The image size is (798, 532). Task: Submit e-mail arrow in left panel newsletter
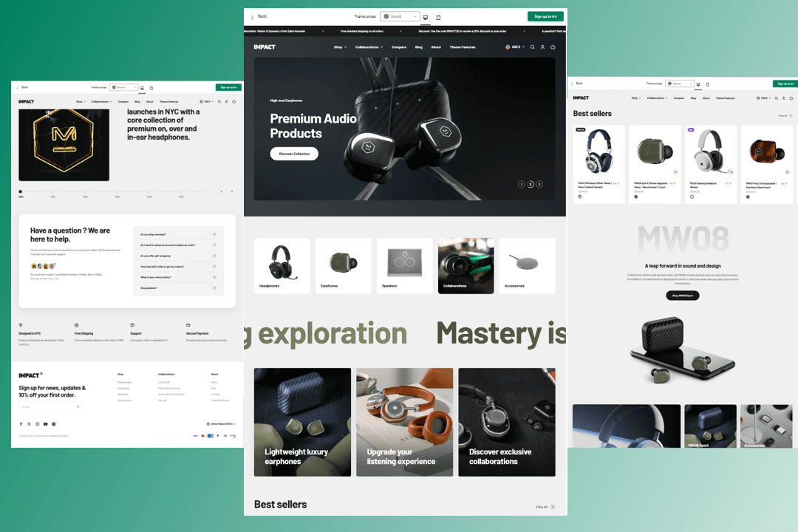[x=78, y=406]
